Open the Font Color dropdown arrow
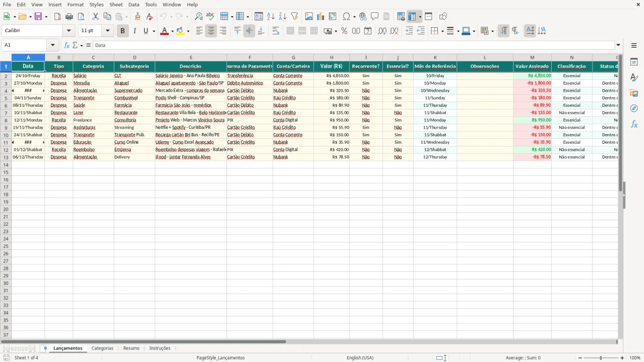Screen dimensions: 644x362 click(172, 31)
